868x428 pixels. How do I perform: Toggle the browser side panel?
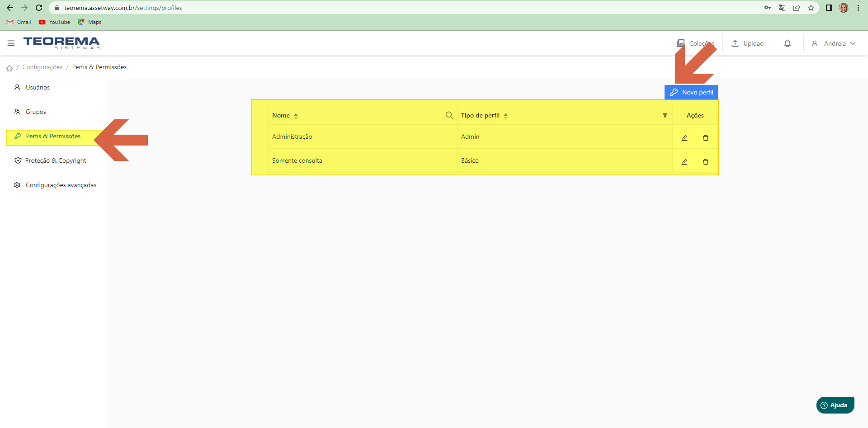click(x=829, y=8)
